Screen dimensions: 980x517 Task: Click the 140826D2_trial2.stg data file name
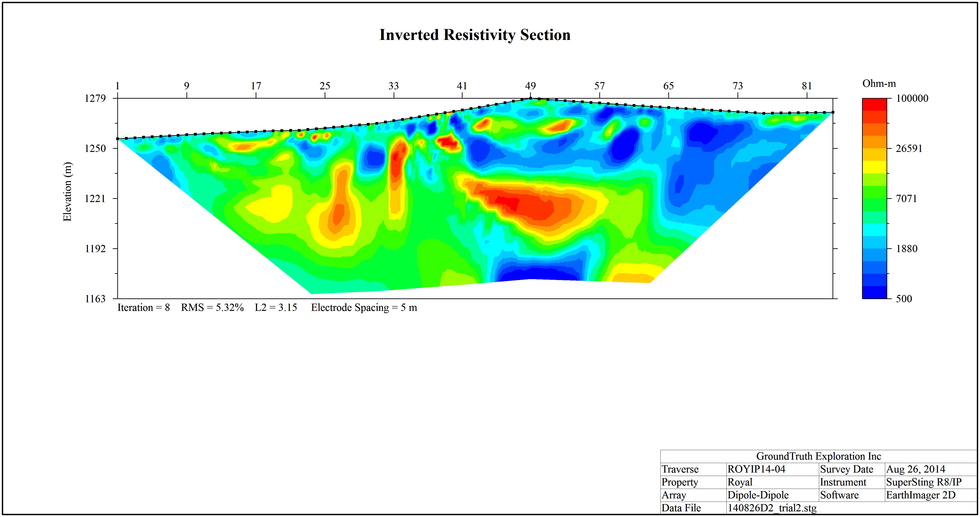(772, 508)
